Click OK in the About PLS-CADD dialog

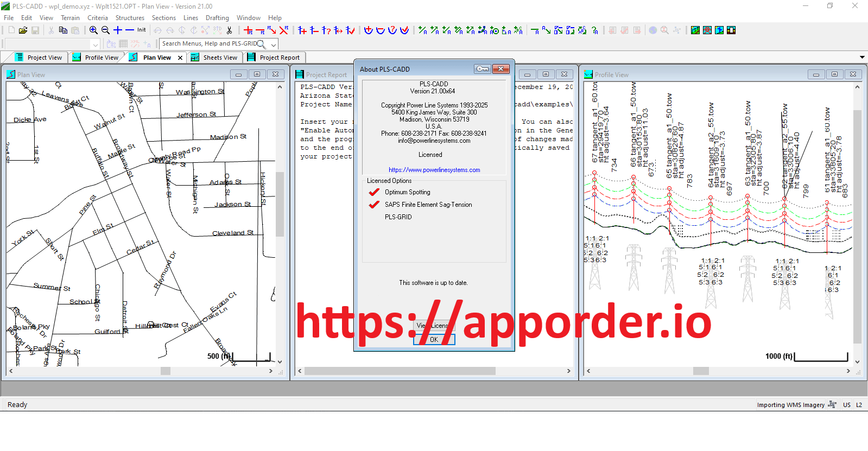pyautogui.click(x=434, y=339)
